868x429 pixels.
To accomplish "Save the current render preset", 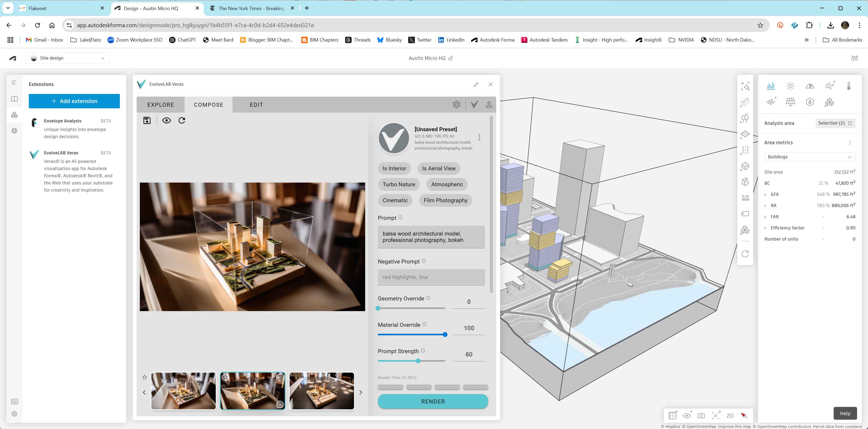I will point(147,120).
